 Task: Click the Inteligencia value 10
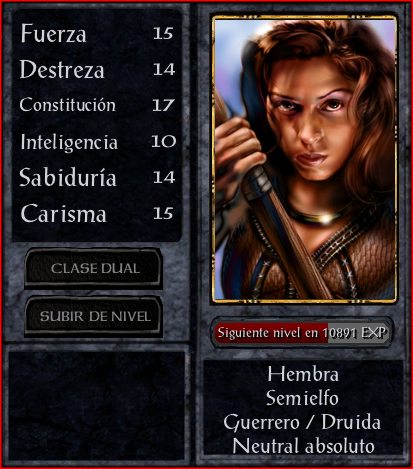point(164,141)
